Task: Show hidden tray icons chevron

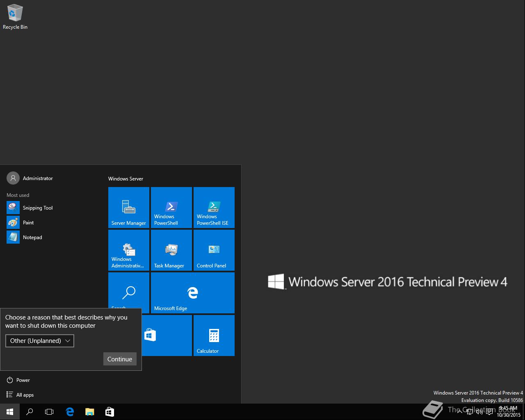Action: coord(459,412)
